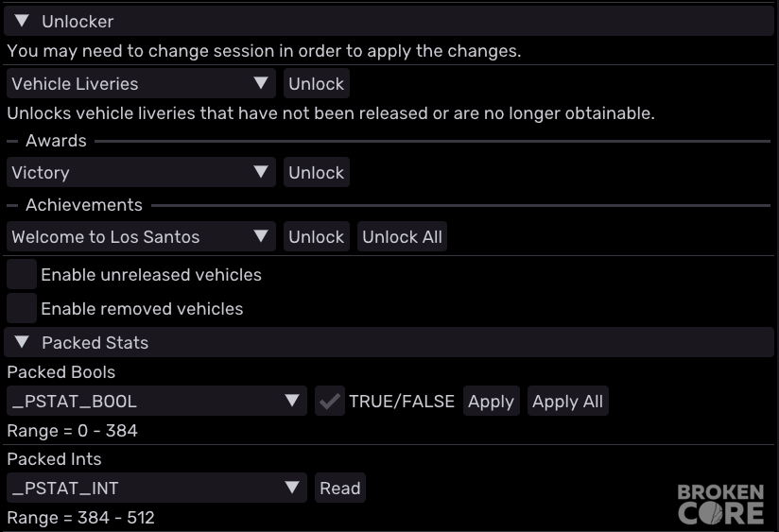This screenshot has height=532, width=779.
Task: Open the Vehicle Liveries combo box
Action: pos(141,83)
